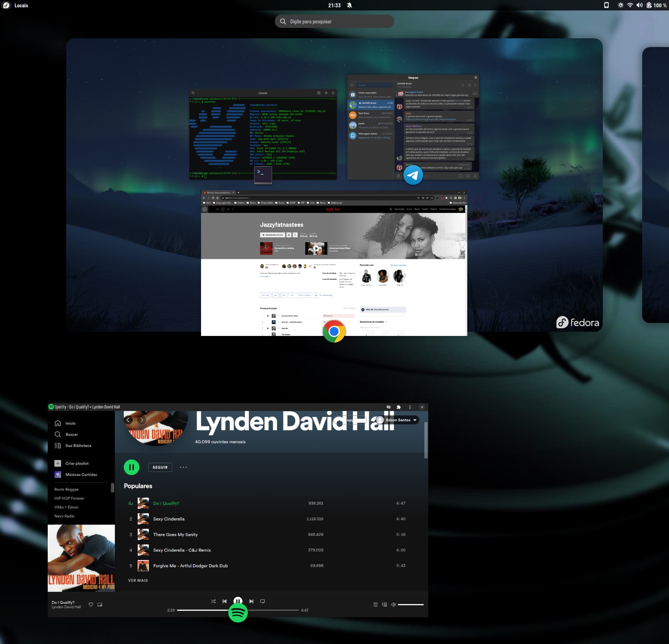
Task: Open HIP HOP Forever playlist
Action: pyautogui.click(x=69, y=498)
